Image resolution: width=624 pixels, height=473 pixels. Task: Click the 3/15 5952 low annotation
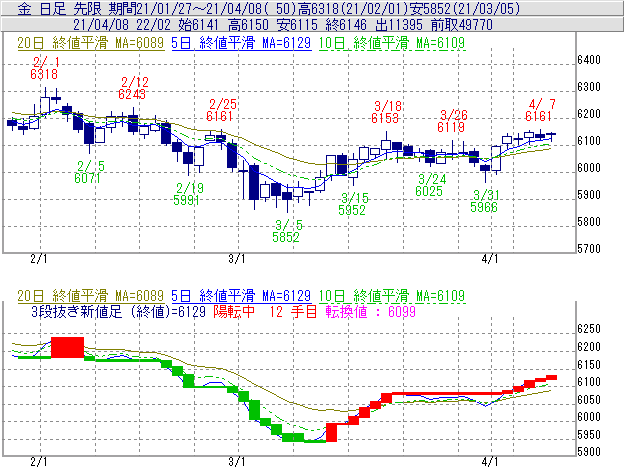[x=353, y=204]
